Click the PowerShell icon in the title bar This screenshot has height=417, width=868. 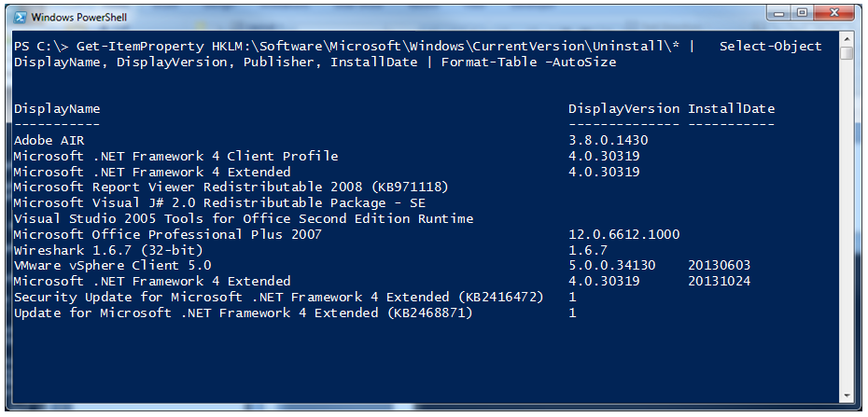click(x=20, y=17)
